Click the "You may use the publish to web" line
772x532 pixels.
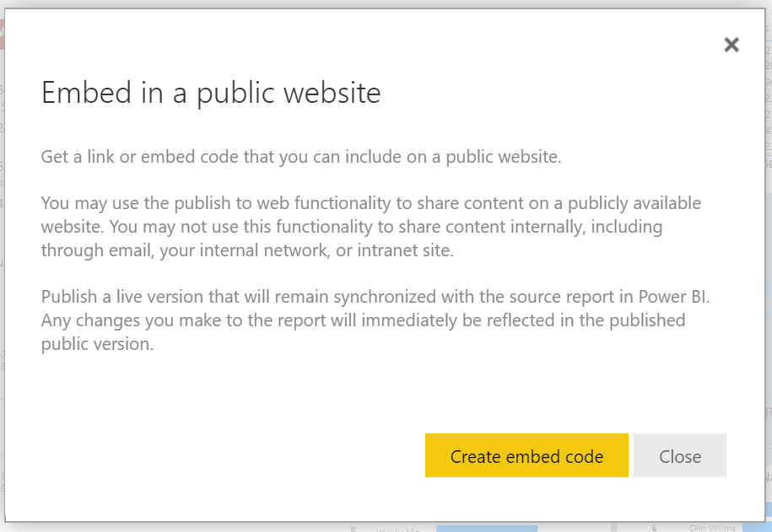(x=371, y=203)
